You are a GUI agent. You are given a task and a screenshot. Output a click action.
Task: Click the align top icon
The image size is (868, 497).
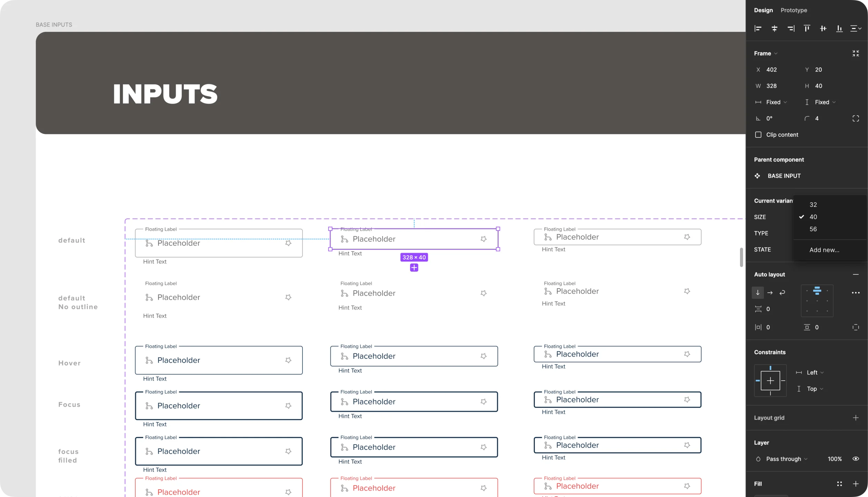(807, 29)
